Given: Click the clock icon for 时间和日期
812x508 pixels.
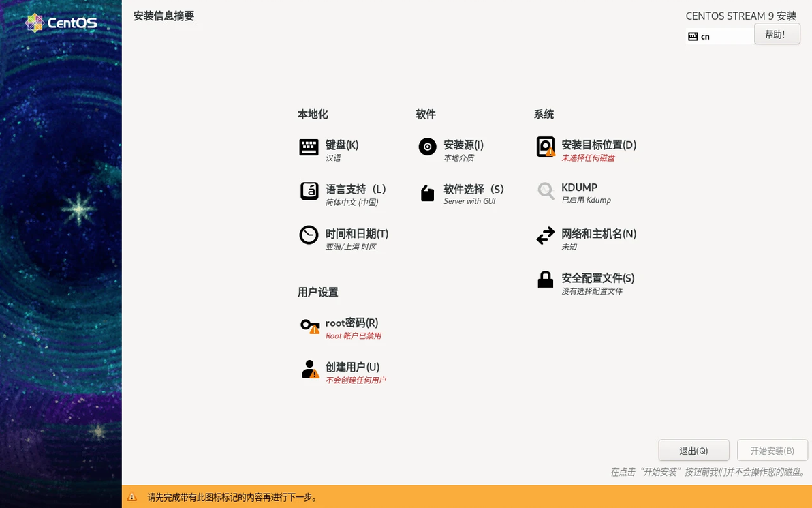Looking at the screenshot, I should (309, 235).
